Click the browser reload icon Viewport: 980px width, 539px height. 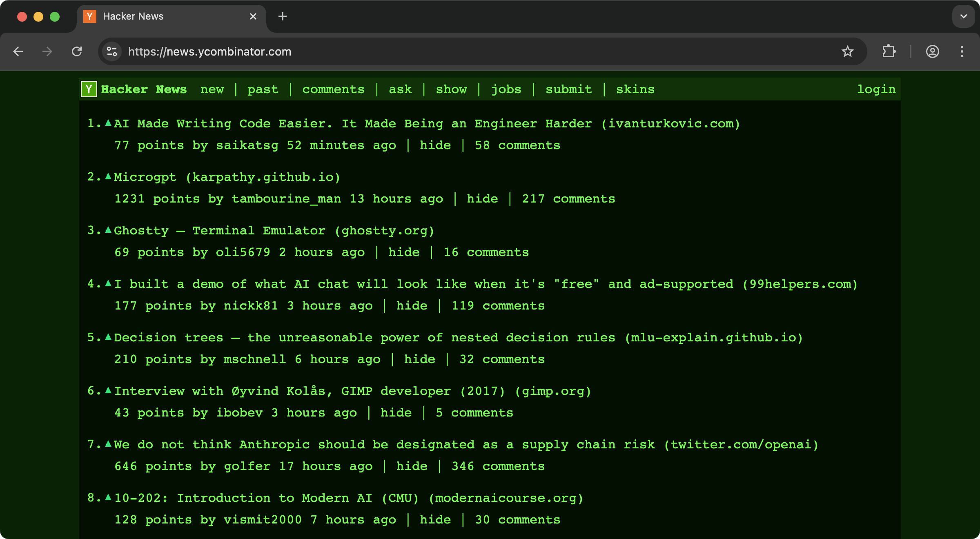point(77,51)
